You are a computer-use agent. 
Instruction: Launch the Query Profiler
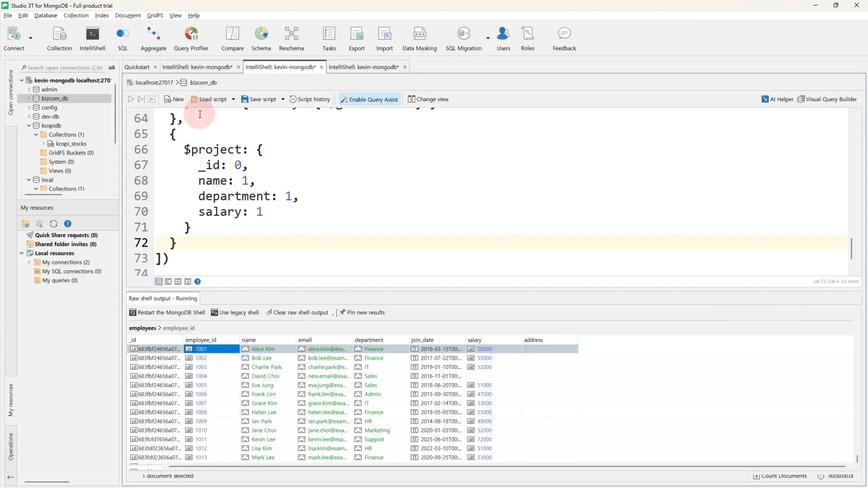click(191, 39)
